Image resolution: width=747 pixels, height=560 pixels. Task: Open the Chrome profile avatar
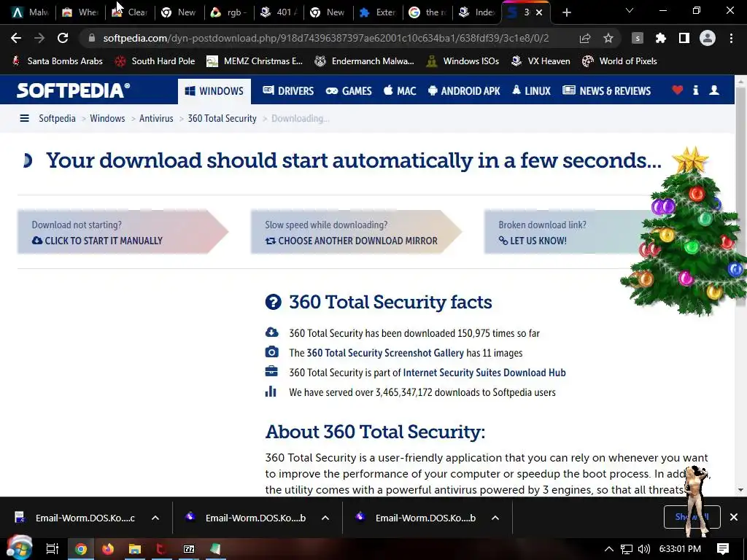(x=708, y=38)
